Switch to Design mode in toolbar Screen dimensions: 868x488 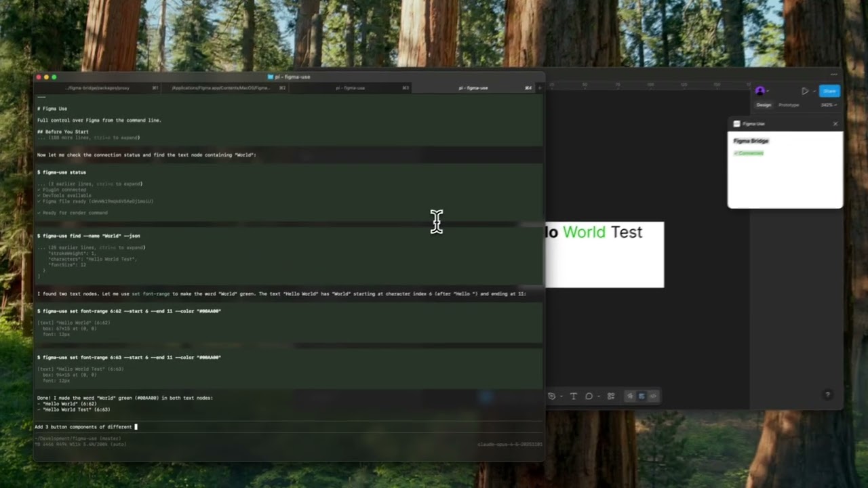tap(642, 396)
